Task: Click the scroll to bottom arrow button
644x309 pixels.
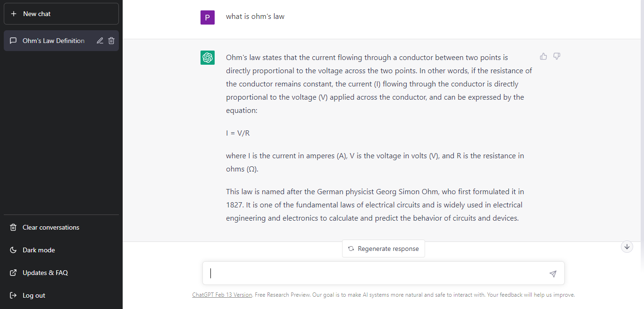Action: [627, 247]
